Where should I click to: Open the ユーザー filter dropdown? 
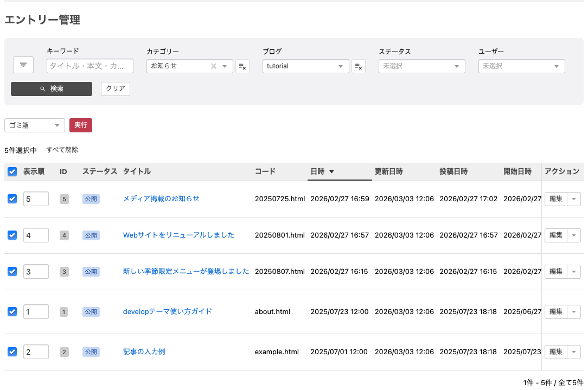tap(521, 66)
